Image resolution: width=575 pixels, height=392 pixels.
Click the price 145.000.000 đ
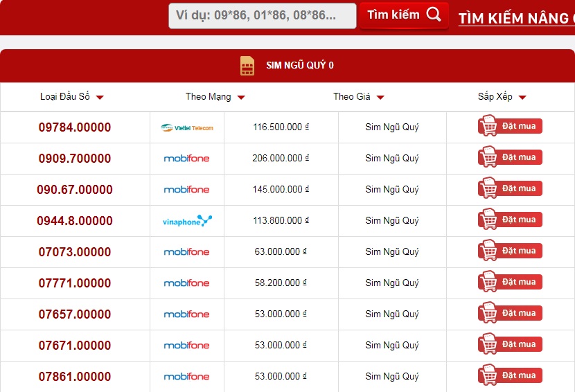(x=281, y=189)
